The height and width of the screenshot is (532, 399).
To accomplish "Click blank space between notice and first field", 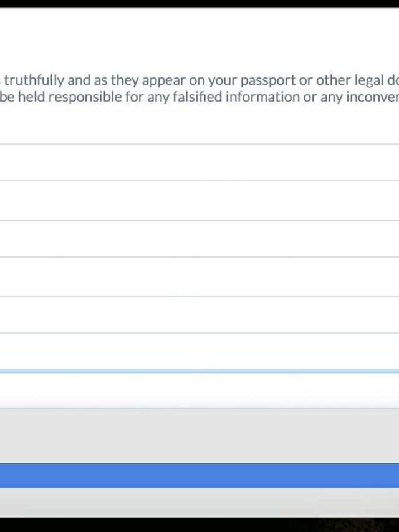I will pos(199,123).
